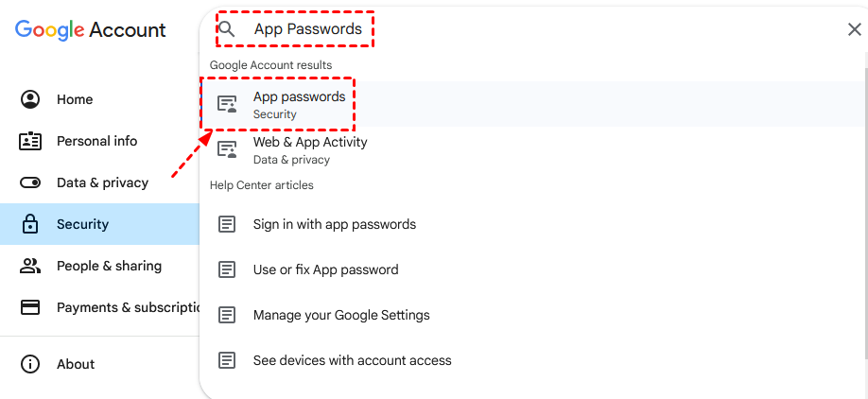Viewport: 868px width, 399px height.
Task: Click the Google Account logo
Action: pos(91,29)
